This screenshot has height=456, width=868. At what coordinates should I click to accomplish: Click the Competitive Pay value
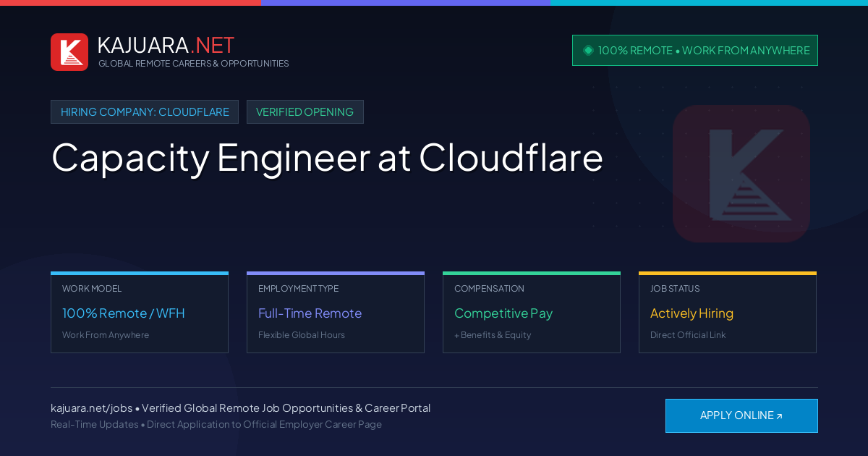tap(503, 313)
